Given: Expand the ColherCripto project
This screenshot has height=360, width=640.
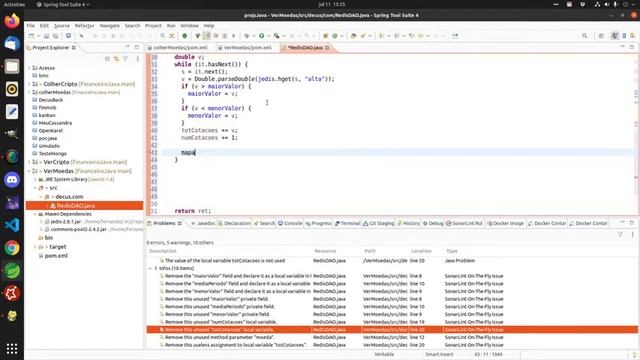Looking at the screenshot, I should [29, 84].
